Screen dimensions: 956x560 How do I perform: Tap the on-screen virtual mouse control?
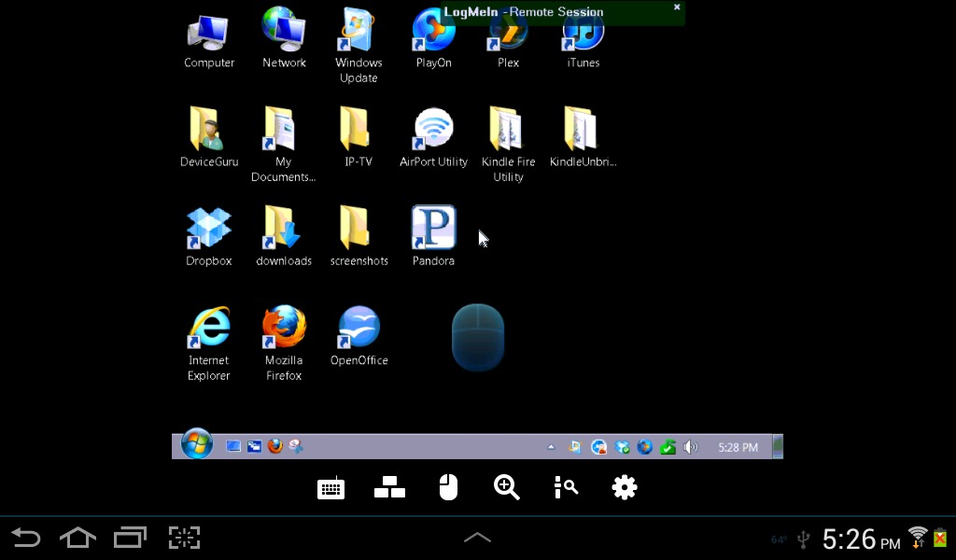(x=478, y=337)
